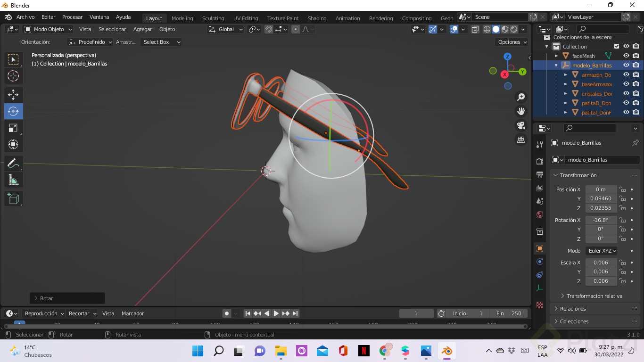The image size is (644, 362).
Task: Click the zoom magnifier viewport icon
Action: pos(521,97)
